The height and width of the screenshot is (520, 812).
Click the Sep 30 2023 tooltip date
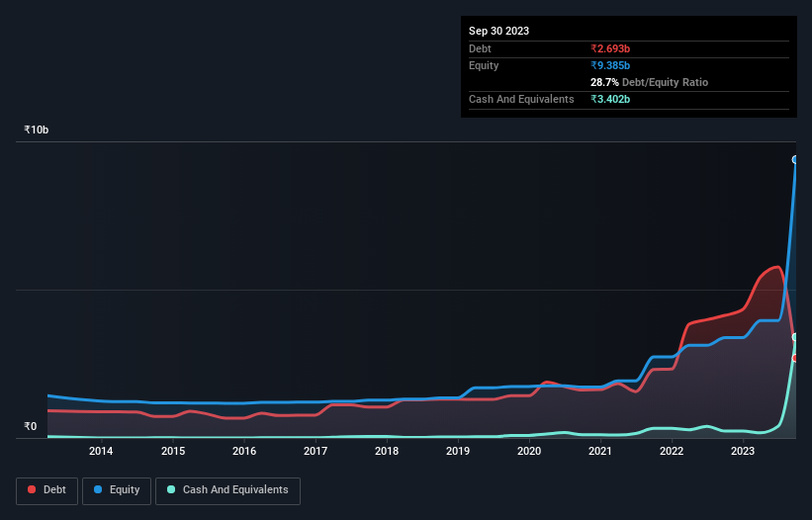tap(498, 31)
